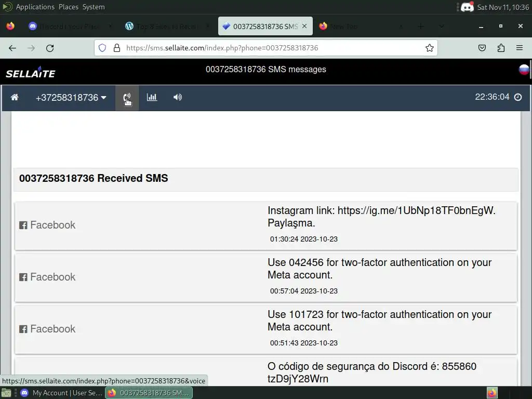Open the System menu
Image resolution: width=532 pixels, height=399 pixels.
point(94,7)
